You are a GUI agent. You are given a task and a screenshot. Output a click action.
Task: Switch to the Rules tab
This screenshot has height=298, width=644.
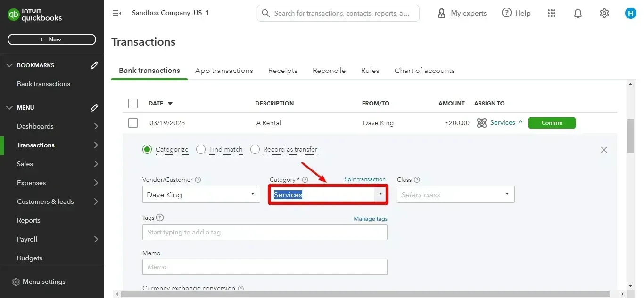pos(370,71)
